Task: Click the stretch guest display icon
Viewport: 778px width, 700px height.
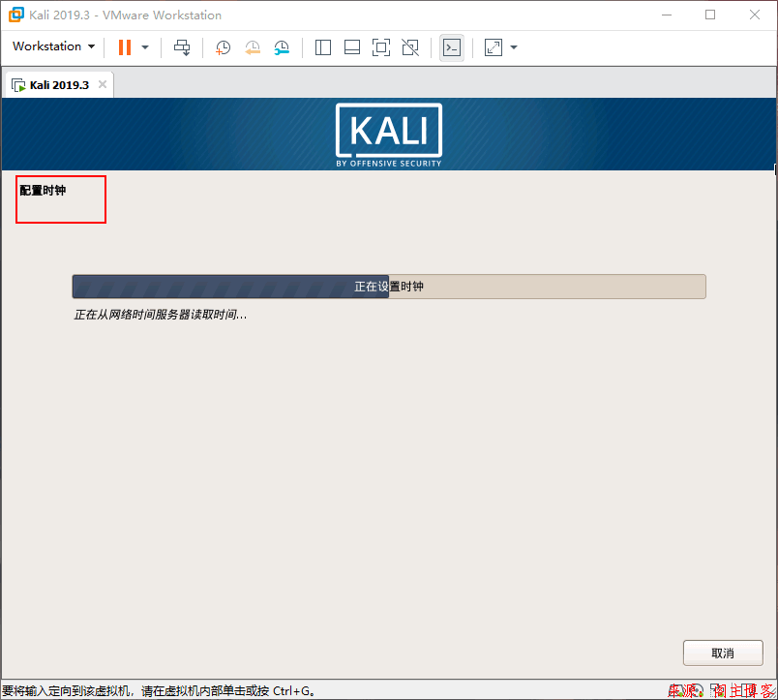Action: click(494, 47)
